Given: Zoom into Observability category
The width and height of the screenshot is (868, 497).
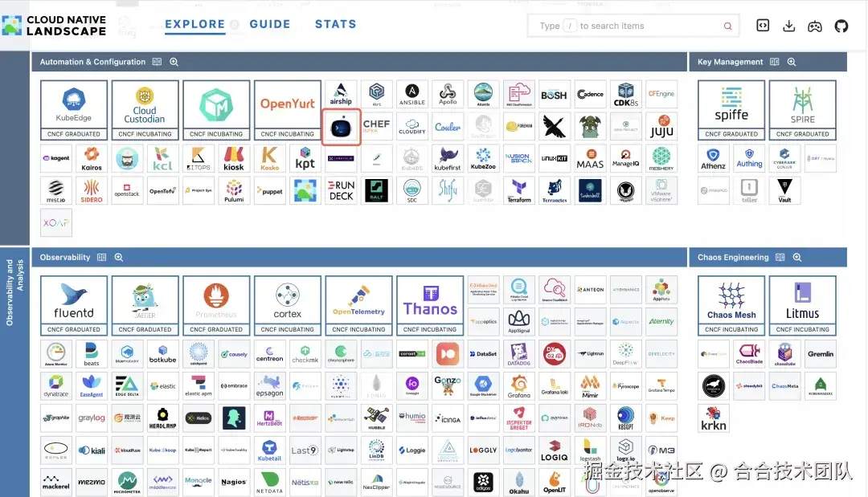Looking at the screenshot, I should [118, 257].
